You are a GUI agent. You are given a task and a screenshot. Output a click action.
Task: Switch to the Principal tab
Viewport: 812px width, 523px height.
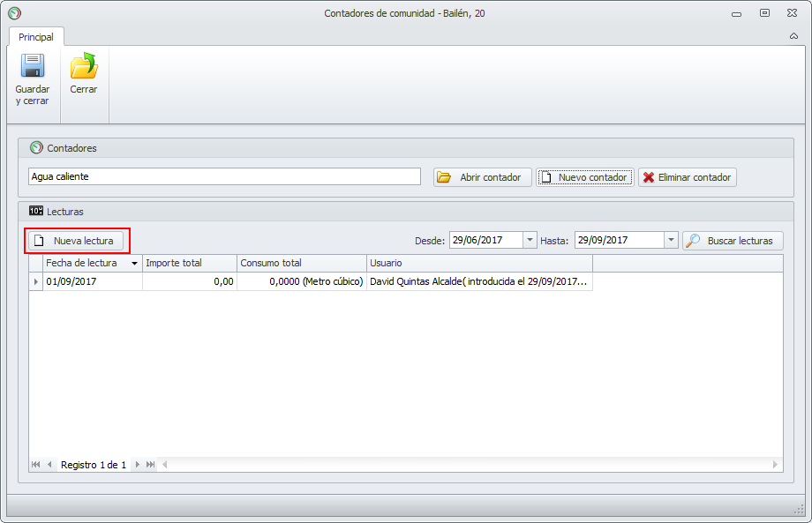point(35,37)
